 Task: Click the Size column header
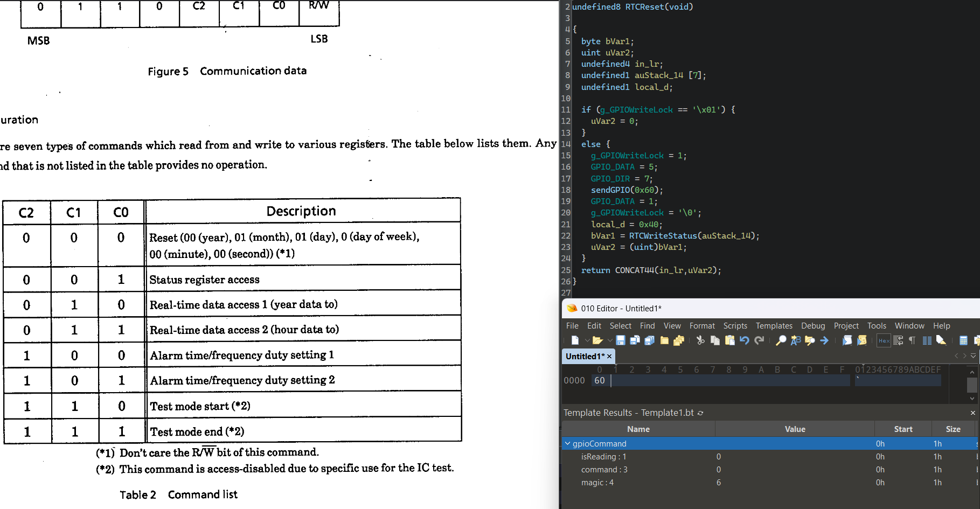953,429
